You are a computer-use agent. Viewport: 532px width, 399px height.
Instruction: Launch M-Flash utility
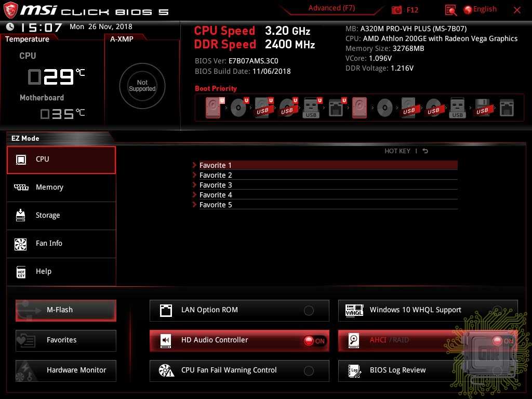click(x=66, y=311)
